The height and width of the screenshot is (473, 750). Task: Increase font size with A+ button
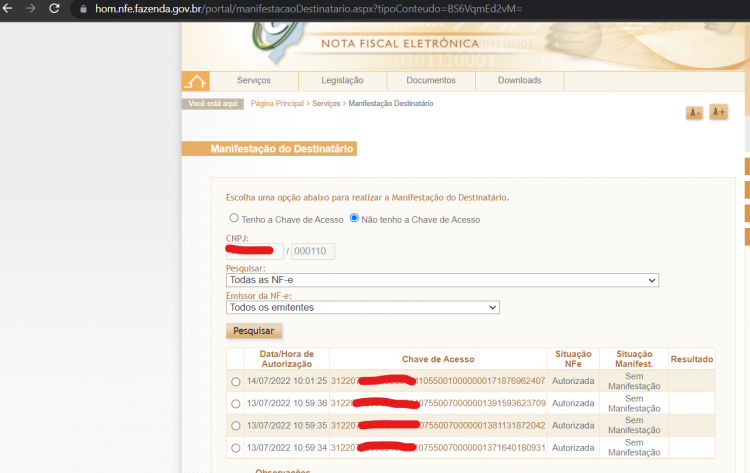click(x=718, y=112)
